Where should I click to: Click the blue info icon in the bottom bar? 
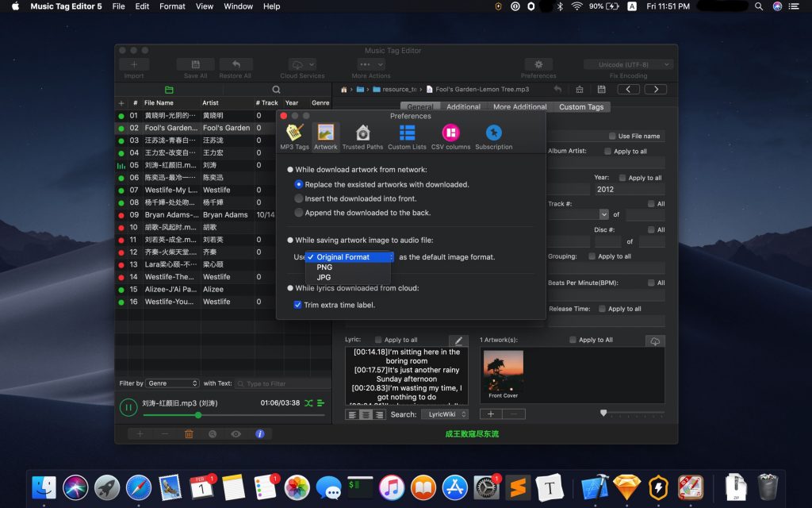pos(260,434)
